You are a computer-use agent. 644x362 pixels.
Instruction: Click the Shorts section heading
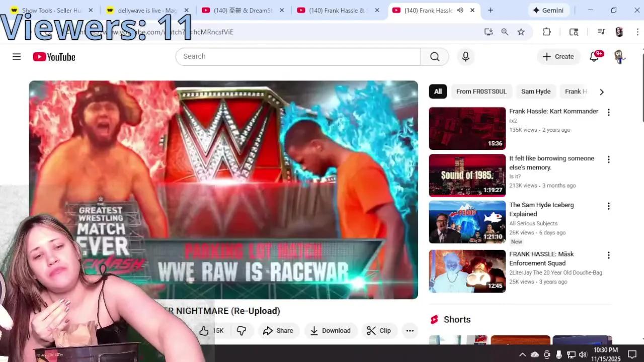(457, 319)
